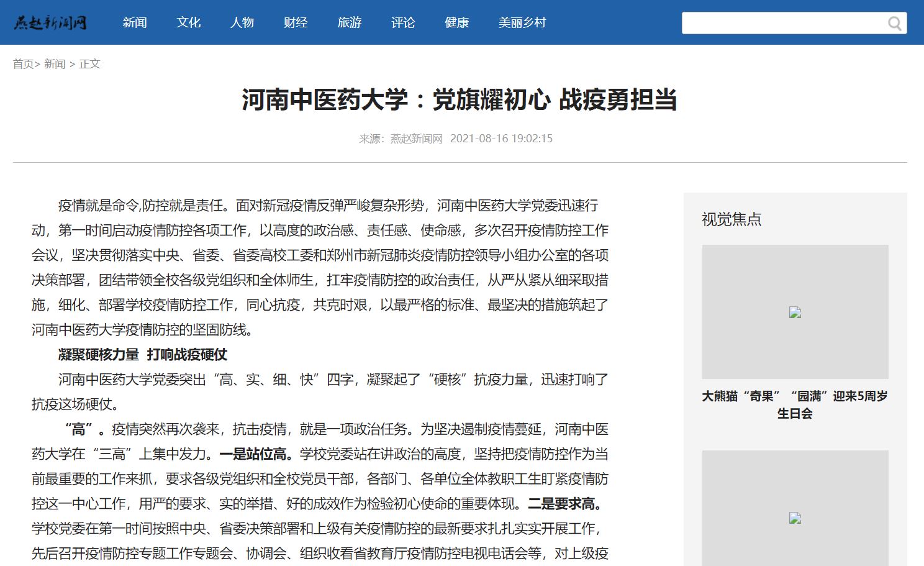The image size is (924, 566).
Task: Open the 美丽乡村 section
Action: click(522, 23)
